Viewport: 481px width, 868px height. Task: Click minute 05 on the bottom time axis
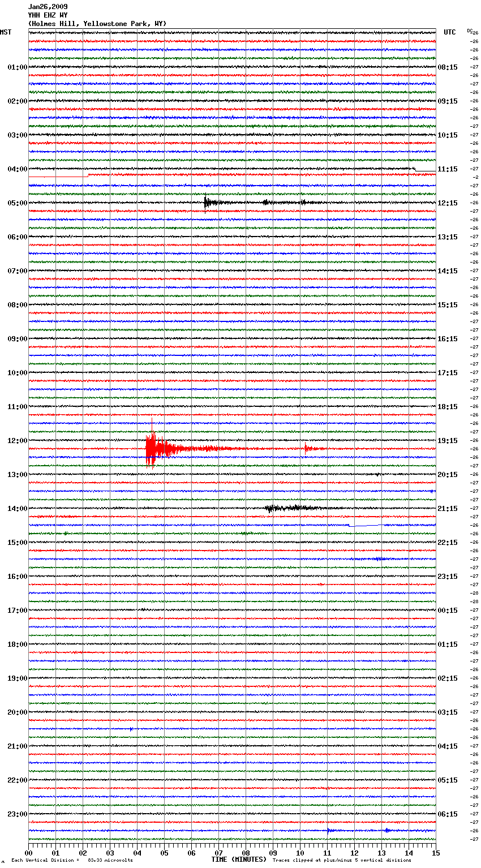point(165,853)
